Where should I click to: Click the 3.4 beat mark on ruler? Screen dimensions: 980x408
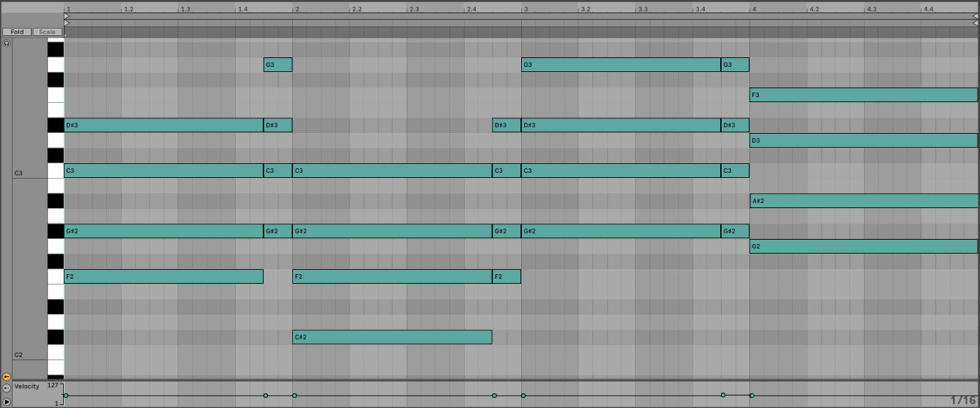pos(700,8)
